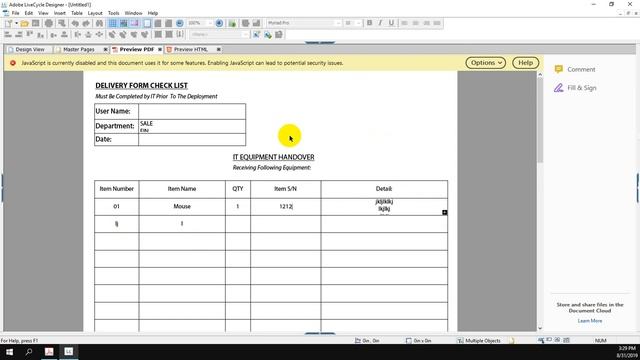Open the Comment tool
This screenshot has height=360, width=640.
pos(575,69)
